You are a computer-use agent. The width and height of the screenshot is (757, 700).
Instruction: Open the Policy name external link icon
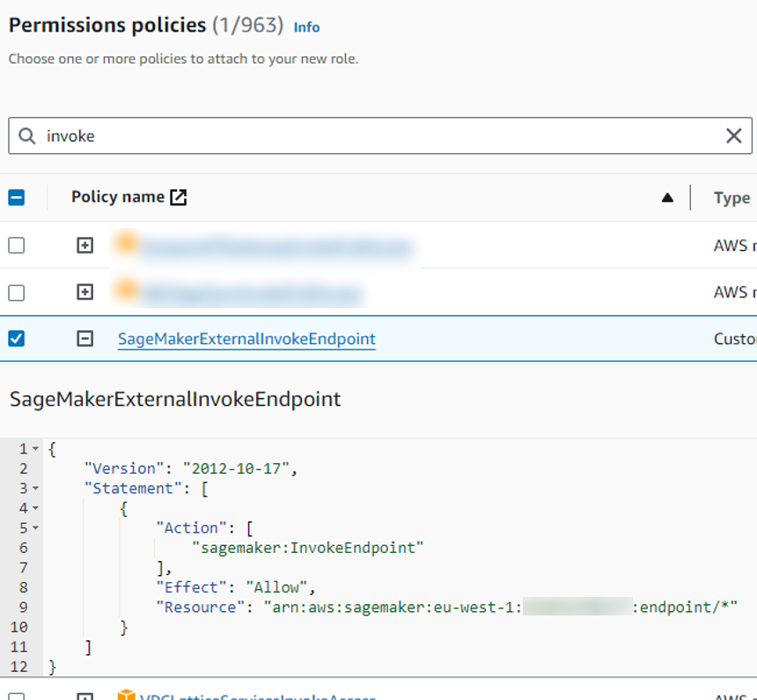click(178, 197)
